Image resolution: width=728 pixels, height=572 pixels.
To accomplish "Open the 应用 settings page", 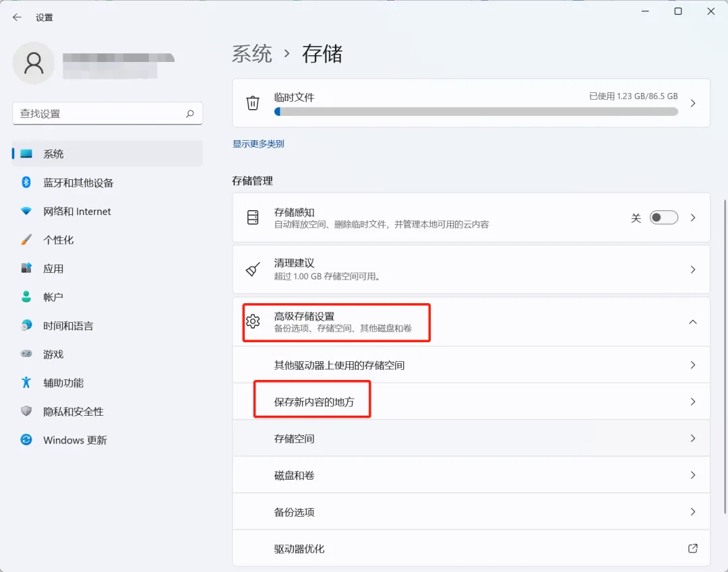I will 107,268.
